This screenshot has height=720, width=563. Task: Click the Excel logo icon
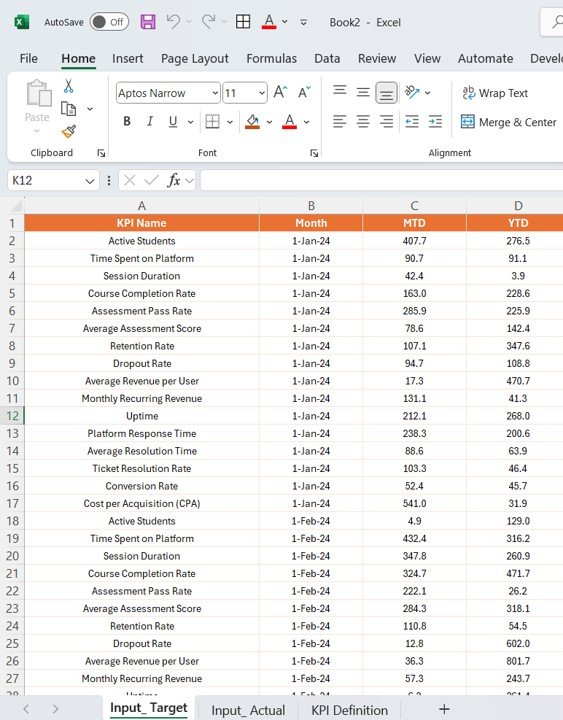22,22
